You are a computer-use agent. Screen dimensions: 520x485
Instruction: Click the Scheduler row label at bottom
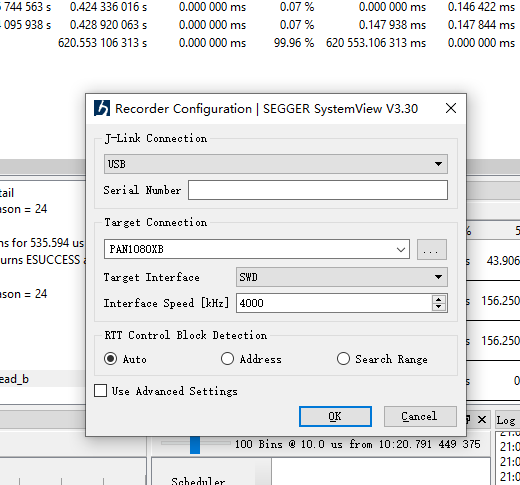(x=198, y=480)
